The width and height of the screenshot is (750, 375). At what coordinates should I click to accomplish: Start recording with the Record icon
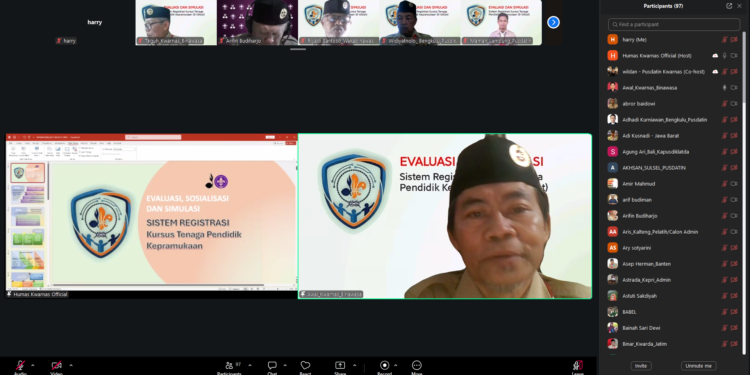(x=385, y=365)
